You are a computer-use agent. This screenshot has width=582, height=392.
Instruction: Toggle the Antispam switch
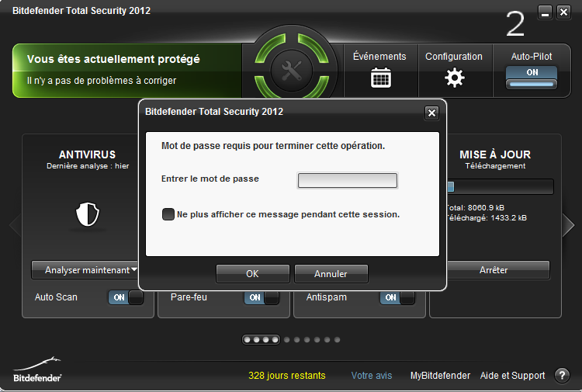[397, 297]
